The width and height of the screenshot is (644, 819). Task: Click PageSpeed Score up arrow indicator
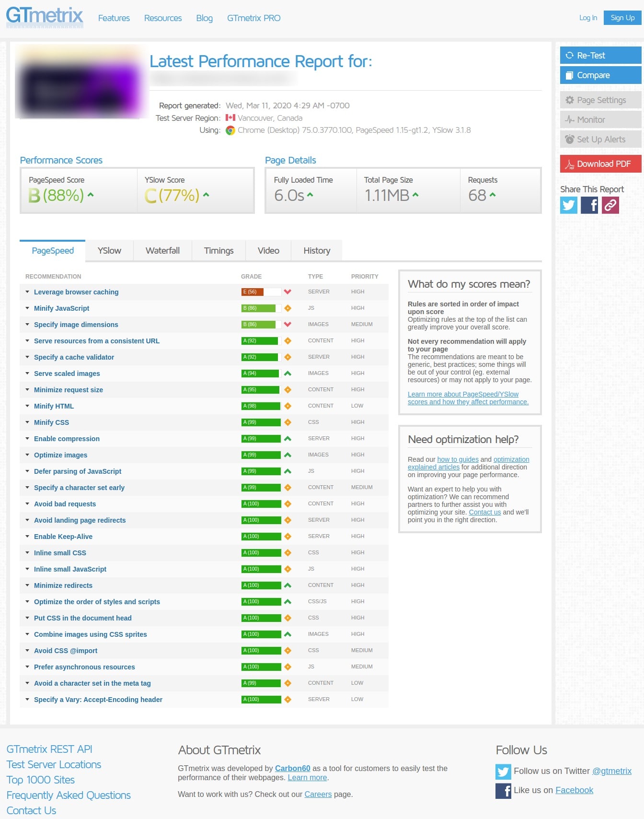[x=91, y=195]
